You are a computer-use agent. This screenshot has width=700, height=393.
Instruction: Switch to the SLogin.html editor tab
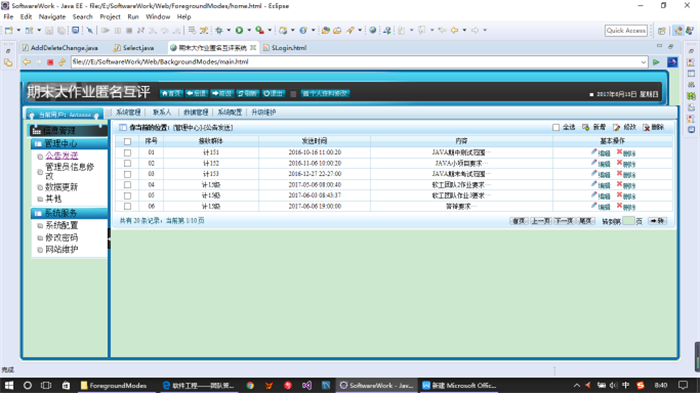[285, 48]
